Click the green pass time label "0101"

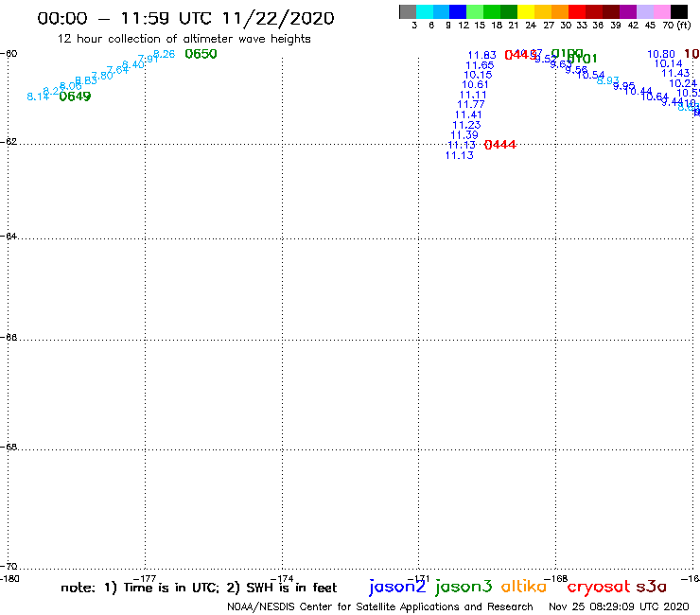point(582,59)
